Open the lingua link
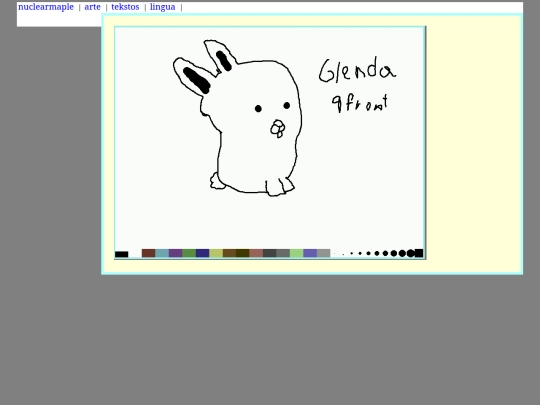 (x=163, y=7)
